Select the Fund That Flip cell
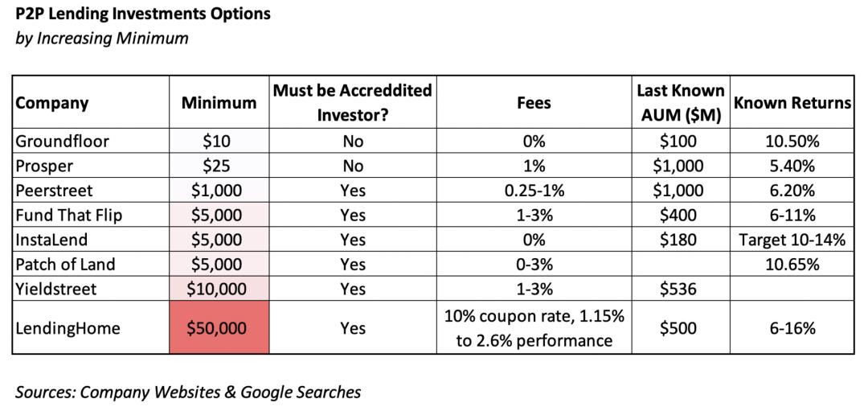868x411 pixels. tap(69, 215)
